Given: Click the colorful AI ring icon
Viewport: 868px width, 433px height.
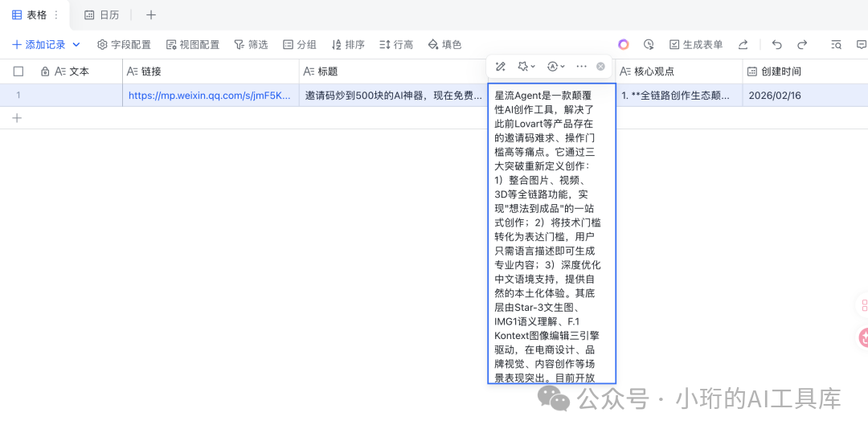Looking at the screenshot, I should 624,45.
